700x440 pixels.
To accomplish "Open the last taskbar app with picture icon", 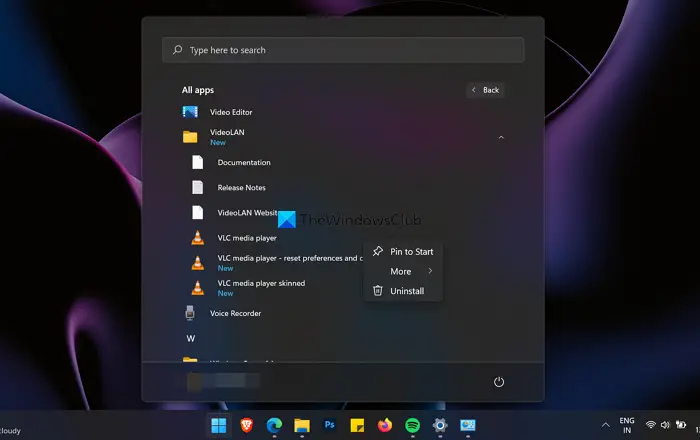I will tap(468, 425).
